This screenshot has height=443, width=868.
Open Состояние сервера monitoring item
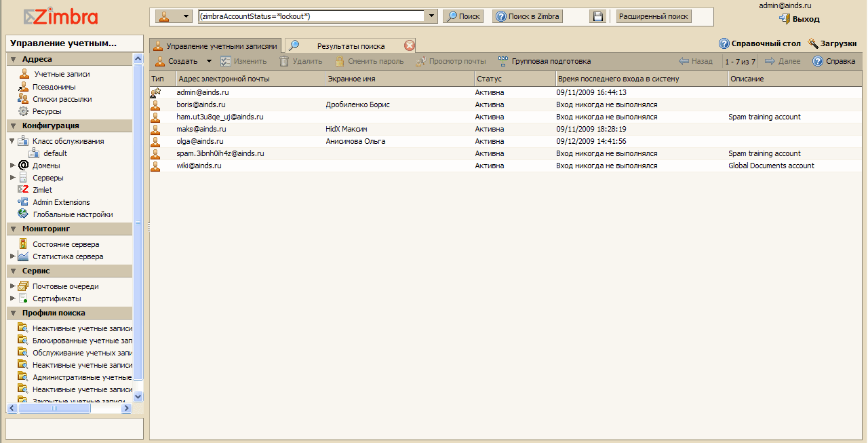coord(66,244)
